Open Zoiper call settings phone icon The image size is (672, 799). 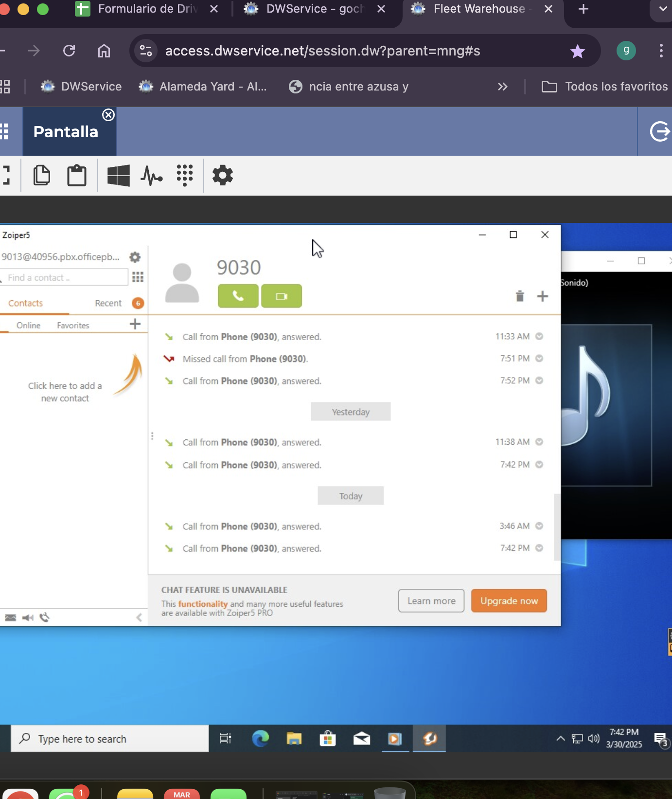pos(45,617)
